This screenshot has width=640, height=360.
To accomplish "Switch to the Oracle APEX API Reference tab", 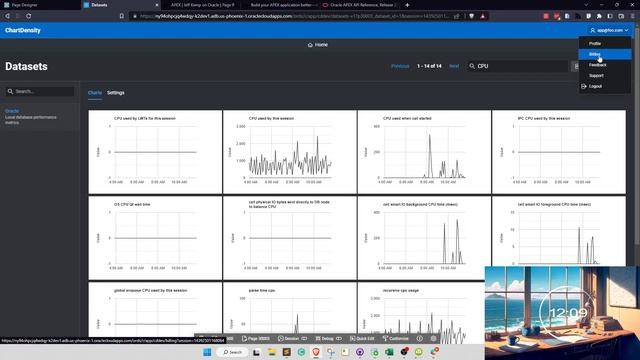I will (x=360, y=5).
